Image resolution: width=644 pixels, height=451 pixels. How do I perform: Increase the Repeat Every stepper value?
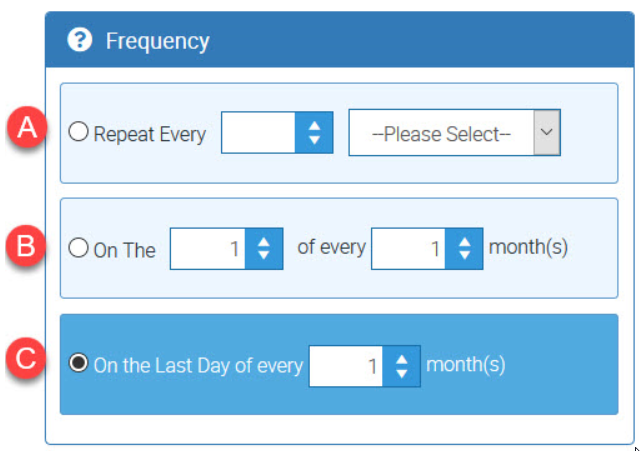click(314, 125)
